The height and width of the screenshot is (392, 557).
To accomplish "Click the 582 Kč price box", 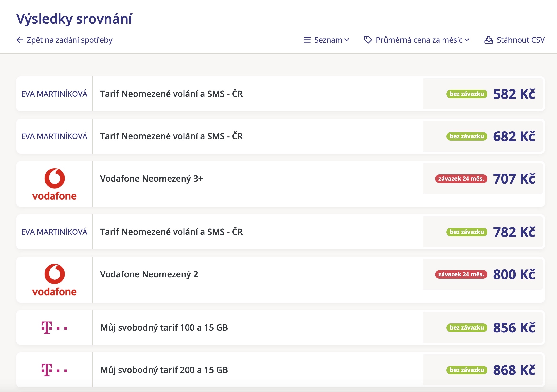I will tap(514, 94).
